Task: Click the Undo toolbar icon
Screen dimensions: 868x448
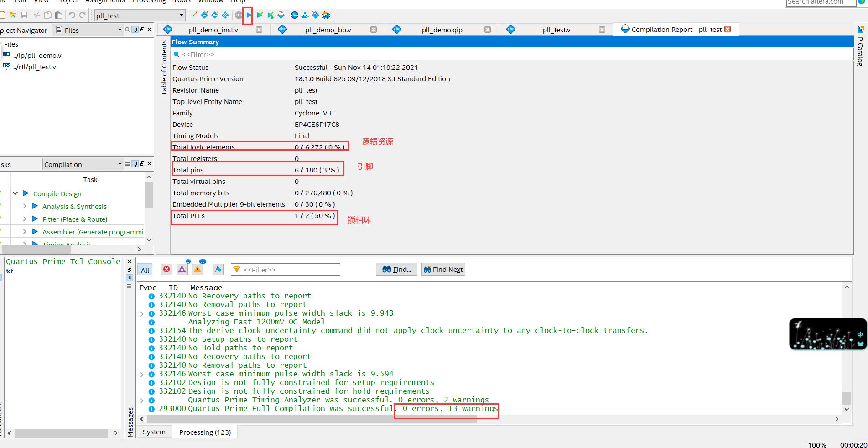Action: (72, 15)
